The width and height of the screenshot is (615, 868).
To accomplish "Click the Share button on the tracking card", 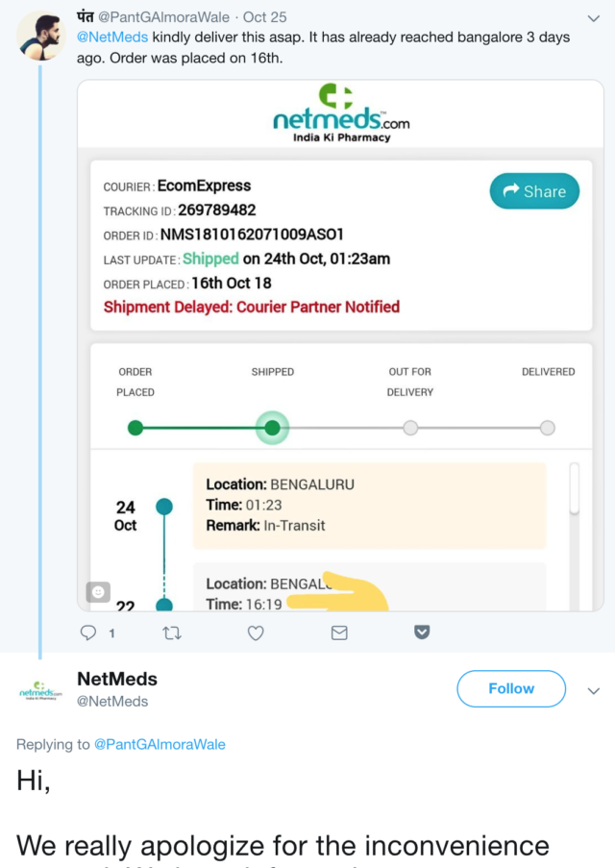I will 534,191.
